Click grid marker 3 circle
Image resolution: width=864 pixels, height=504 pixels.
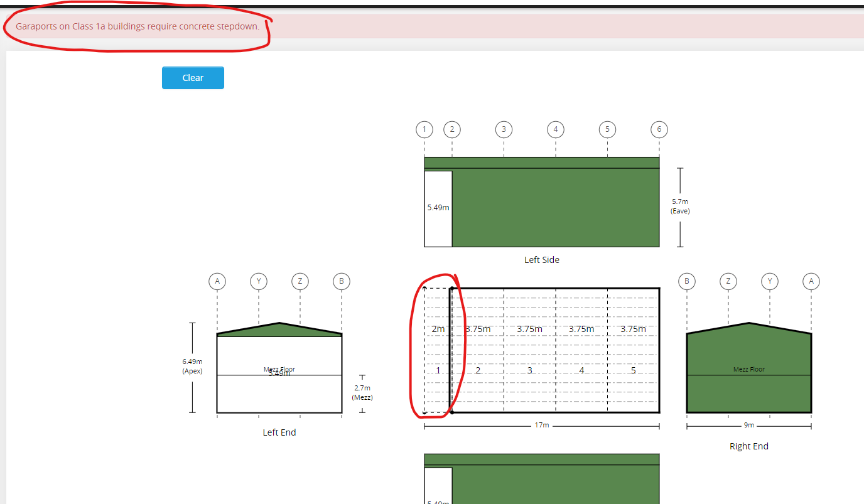(504, 130)
